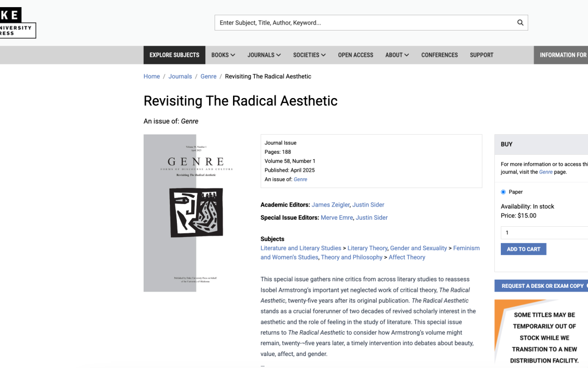Open the About dropdown menu
The image size is (588, 368).
coord(397,55)
